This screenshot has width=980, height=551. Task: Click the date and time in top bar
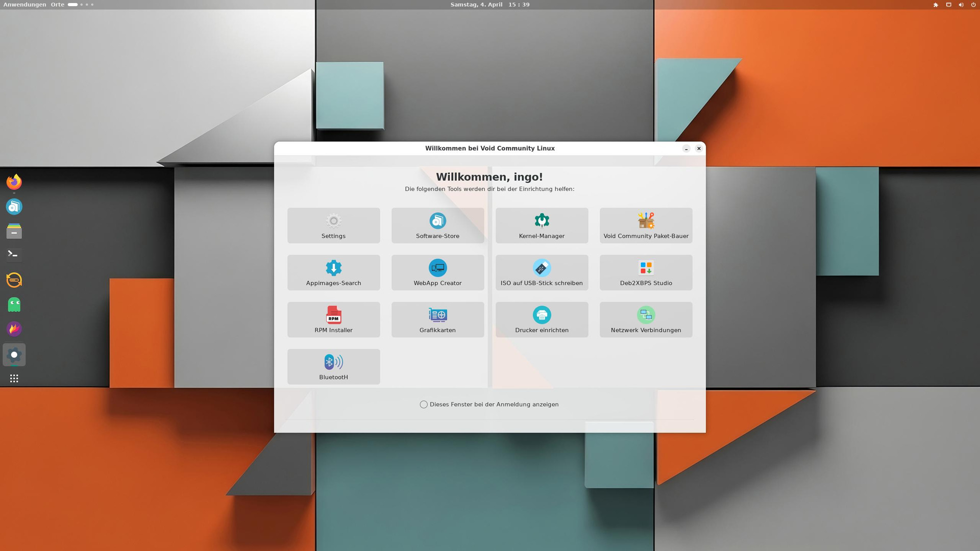tap(489, 5)
